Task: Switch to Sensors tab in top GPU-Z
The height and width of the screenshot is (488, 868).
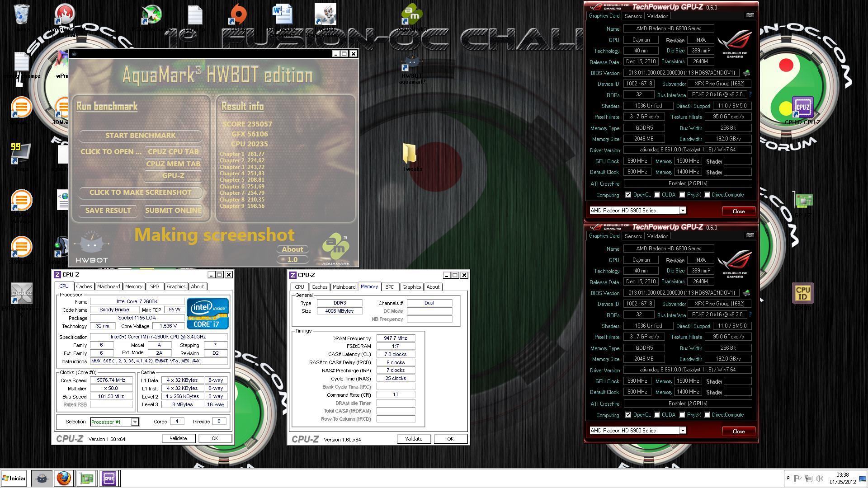Action: coord(633,16)
